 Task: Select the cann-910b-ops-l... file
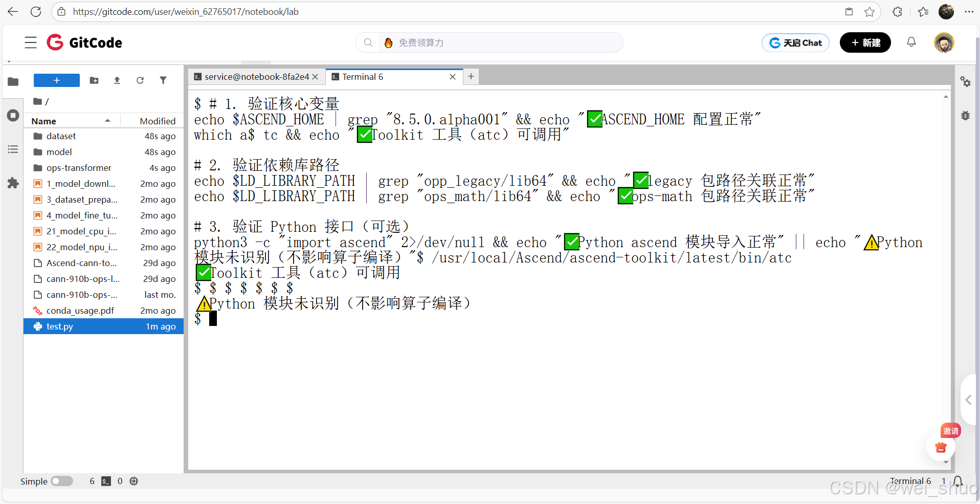pyautogui.click(x=104, y=279)
